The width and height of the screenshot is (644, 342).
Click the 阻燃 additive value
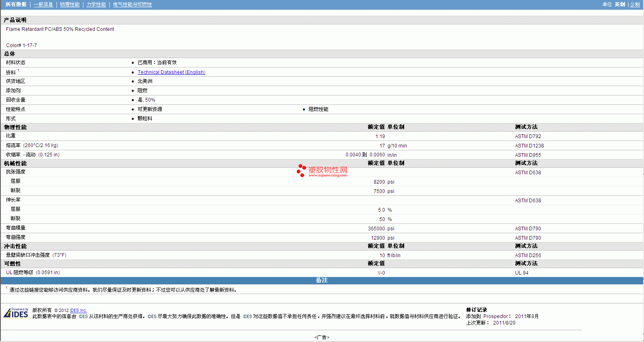142,91
